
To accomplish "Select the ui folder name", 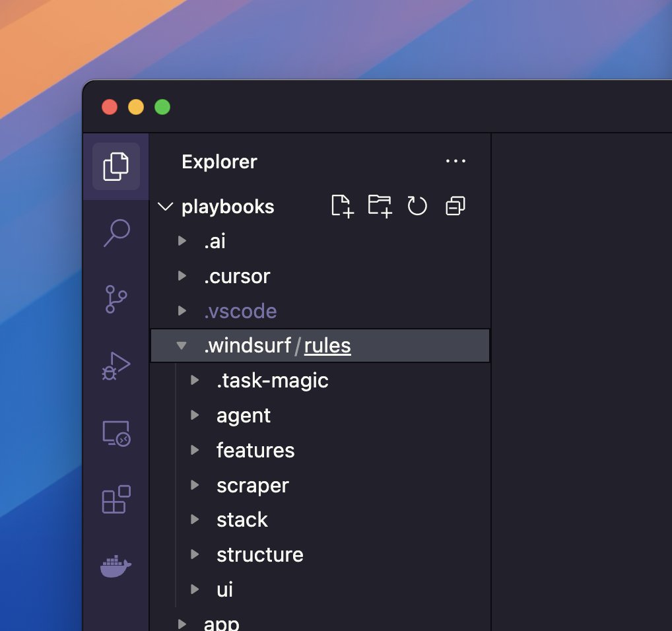I will (x=224, y=590).
